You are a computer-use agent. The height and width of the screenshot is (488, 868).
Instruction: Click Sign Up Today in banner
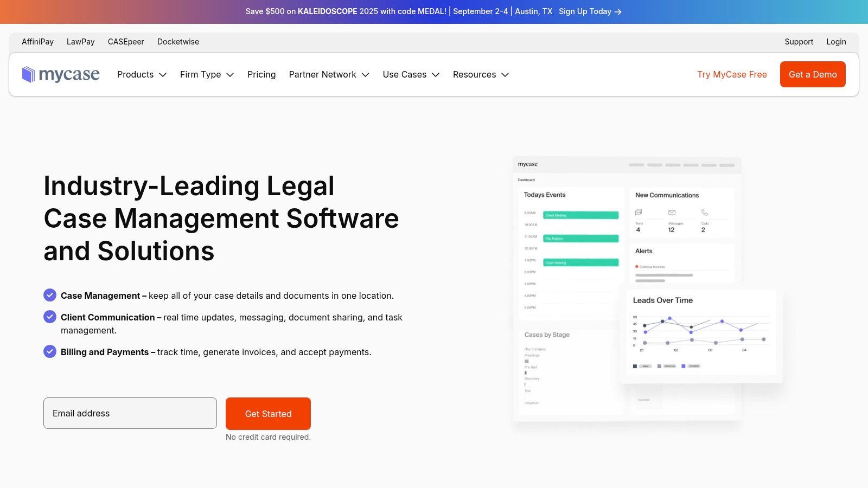click(585, 11)
